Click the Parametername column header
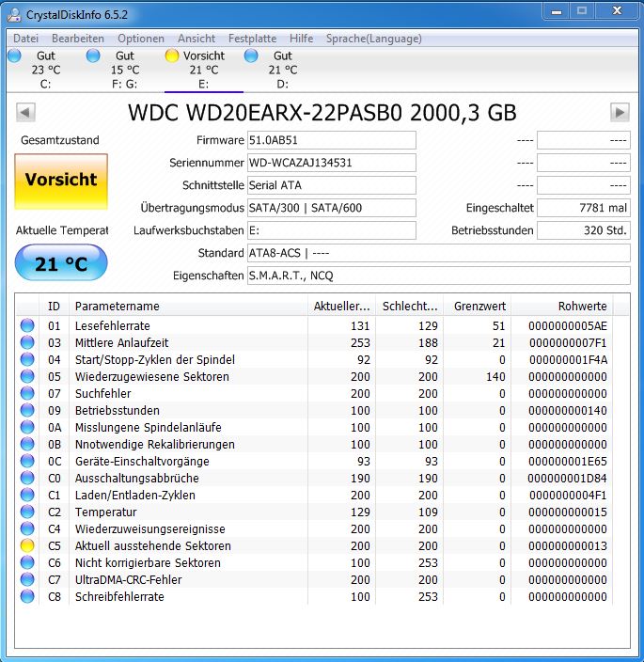This screenshot has width=644, height=662. (188, 306)
